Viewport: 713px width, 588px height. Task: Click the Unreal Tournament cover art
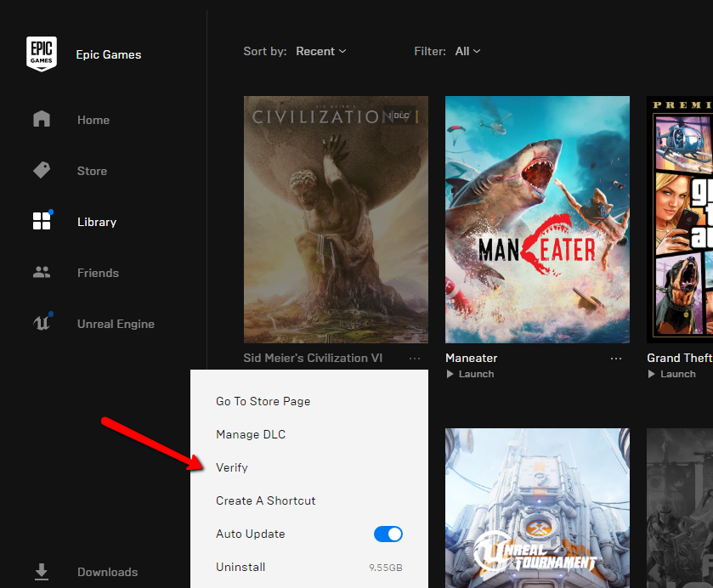[537, 508]
